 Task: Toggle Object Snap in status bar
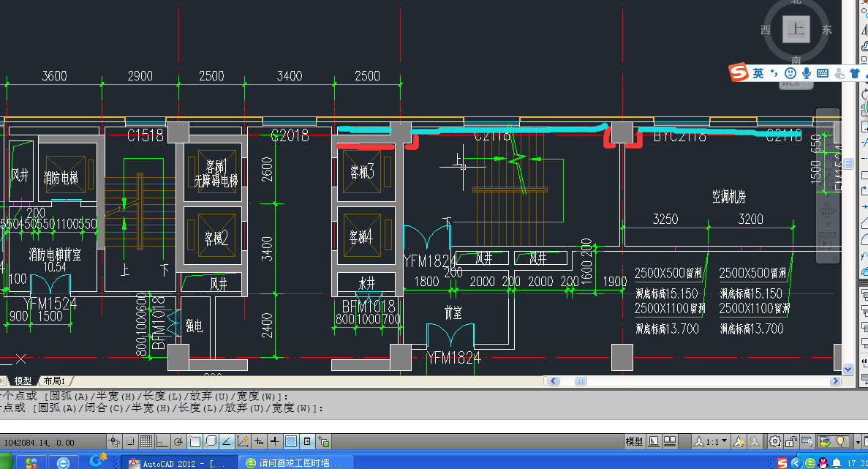195,441
